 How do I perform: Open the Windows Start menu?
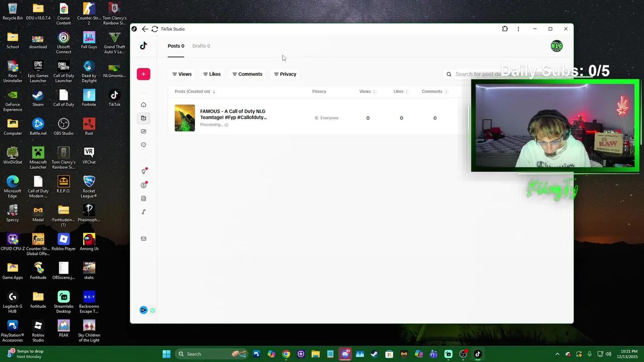pyautogui.click(x=167, y=354)
